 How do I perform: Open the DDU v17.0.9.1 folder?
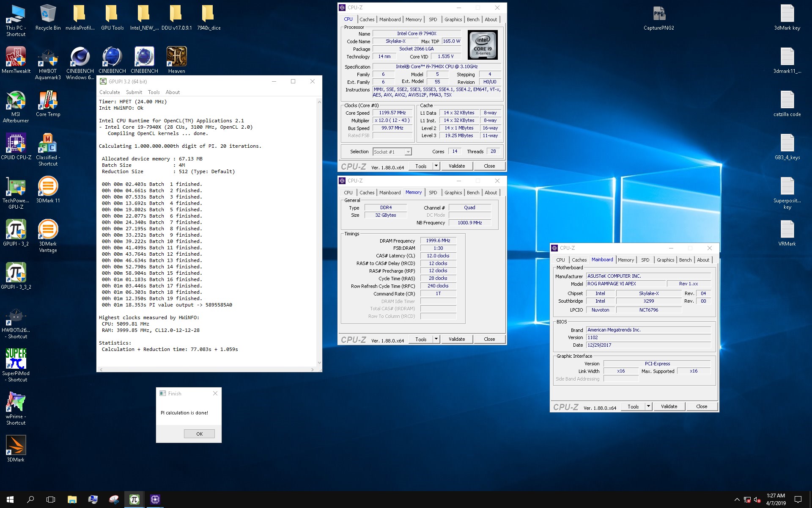click(x=176, y=18)
